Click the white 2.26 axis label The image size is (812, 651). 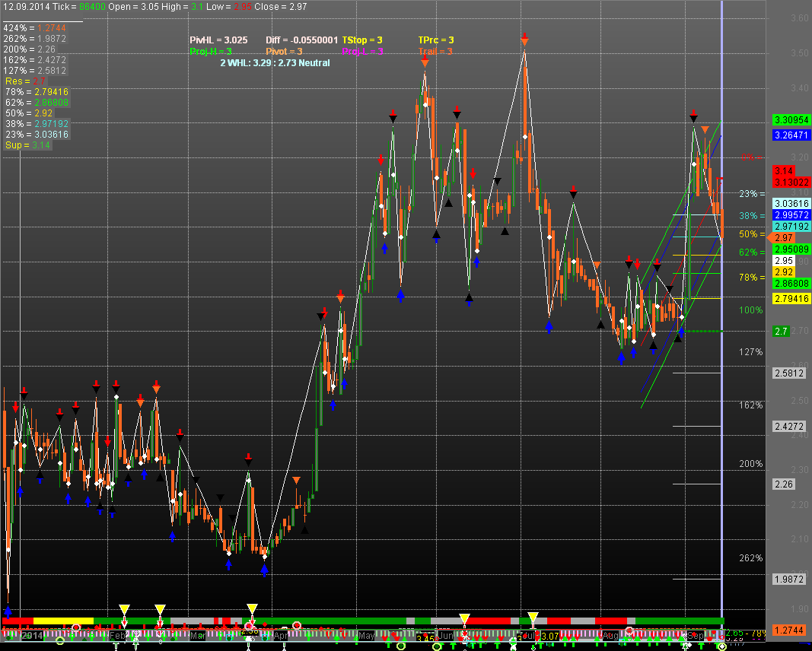pos(783,484)
